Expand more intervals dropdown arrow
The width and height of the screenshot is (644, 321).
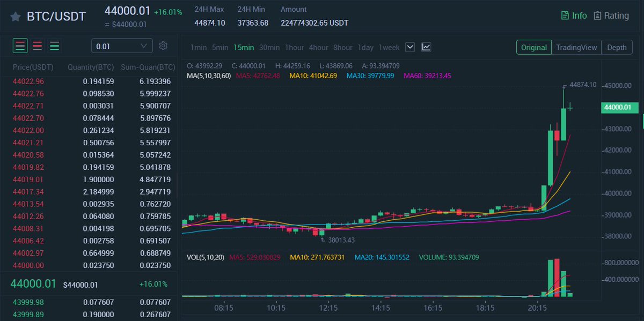point(410,47)
